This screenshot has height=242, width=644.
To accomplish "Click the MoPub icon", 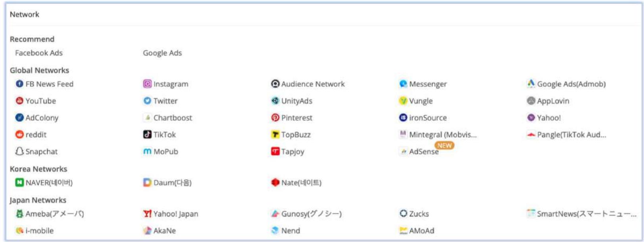I will tap(147, 151).
